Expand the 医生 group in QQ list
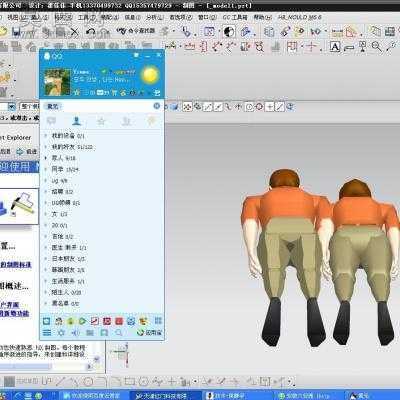The height and width of the screenshot is (400, 400). click(69, 247)
